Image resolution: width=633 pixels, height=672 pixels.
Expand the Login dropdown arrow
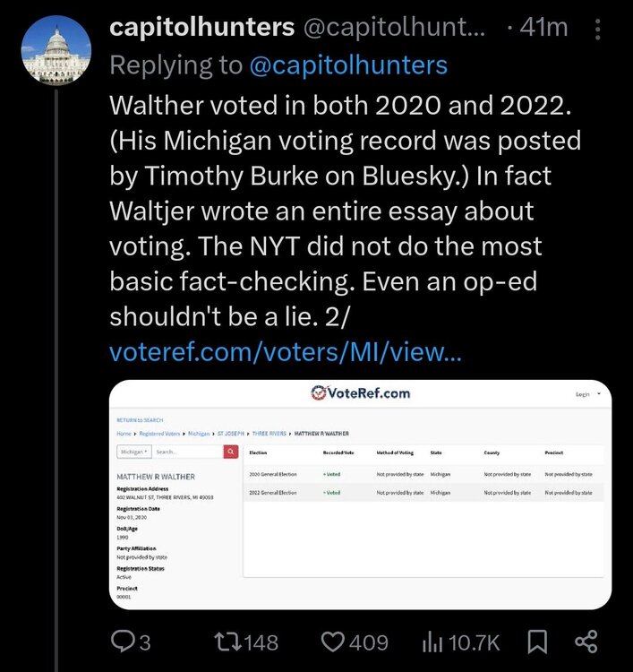(598, 394)
